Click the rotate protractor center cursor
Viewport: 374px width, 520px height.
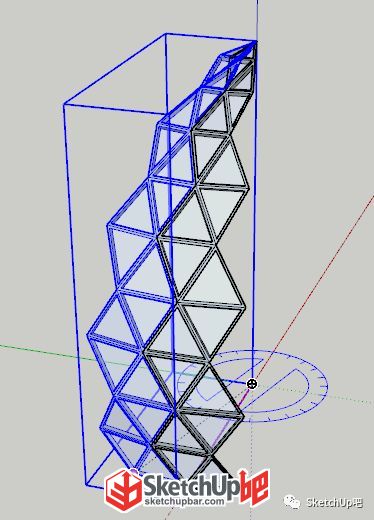[252, 384]
